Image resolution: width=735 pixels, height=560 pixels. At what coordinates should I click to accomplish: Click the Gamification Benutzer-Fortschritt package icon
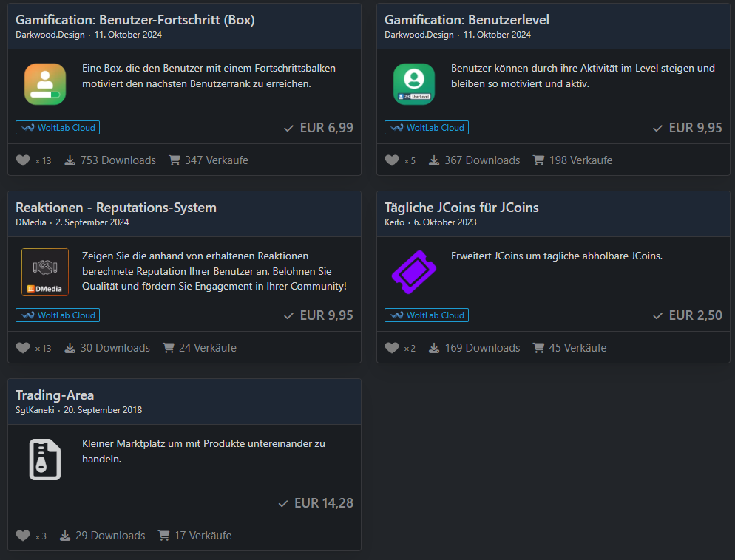pos(45,84)
